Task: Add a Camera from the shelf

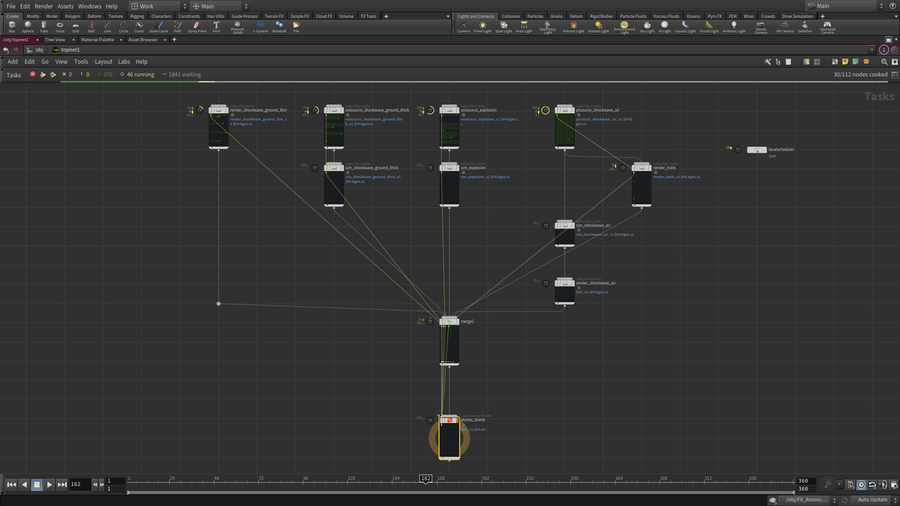Action: coord(463,28)
